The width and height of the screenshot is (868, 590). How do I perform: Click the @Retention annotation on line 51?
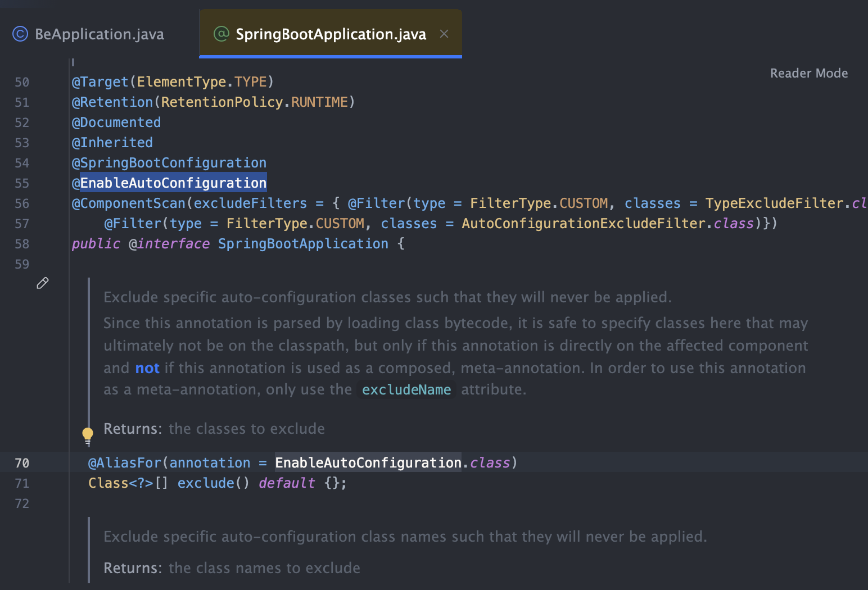point(112,102)
